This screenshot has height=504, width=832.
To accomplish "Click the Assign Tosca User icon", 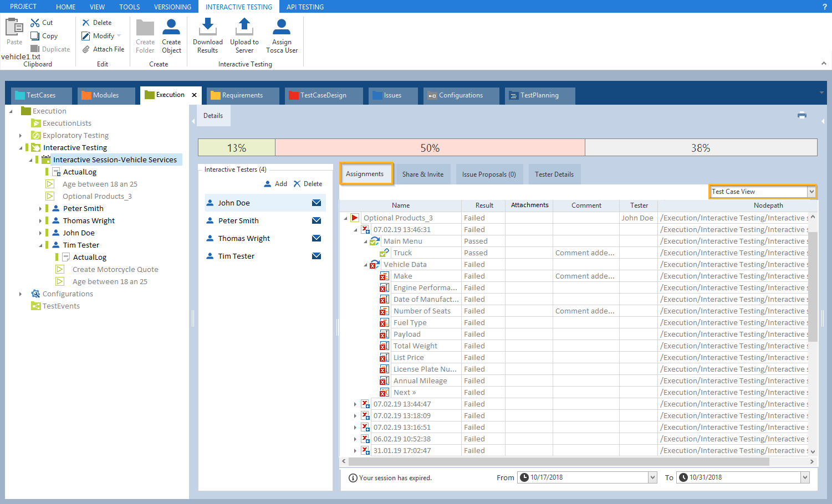I will click(282, 28).
